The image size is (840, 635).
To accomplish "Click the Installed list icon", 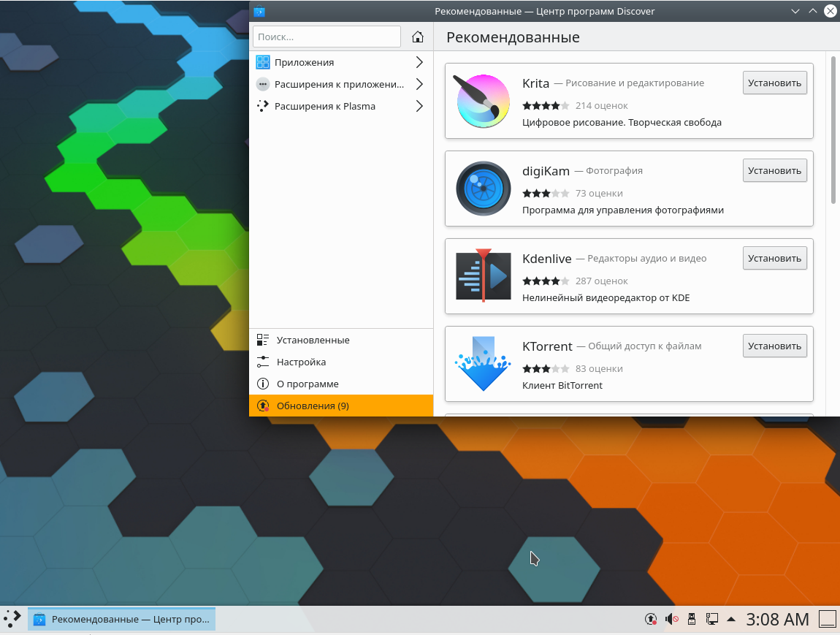I will [x=262, y=340].
